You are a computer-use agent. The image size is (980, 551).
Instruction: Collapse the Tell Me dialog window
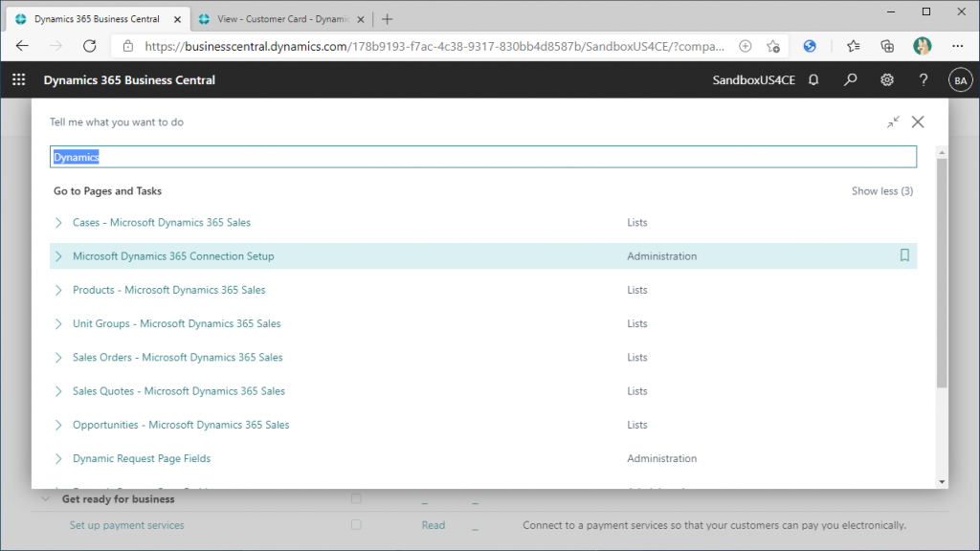point(893,121)
